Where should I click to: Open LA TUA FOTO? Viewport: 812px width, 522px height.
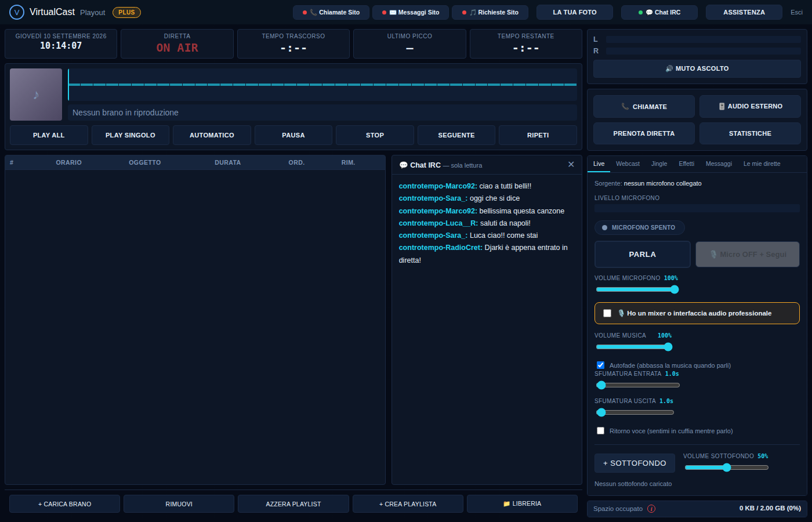pos(575,12)
